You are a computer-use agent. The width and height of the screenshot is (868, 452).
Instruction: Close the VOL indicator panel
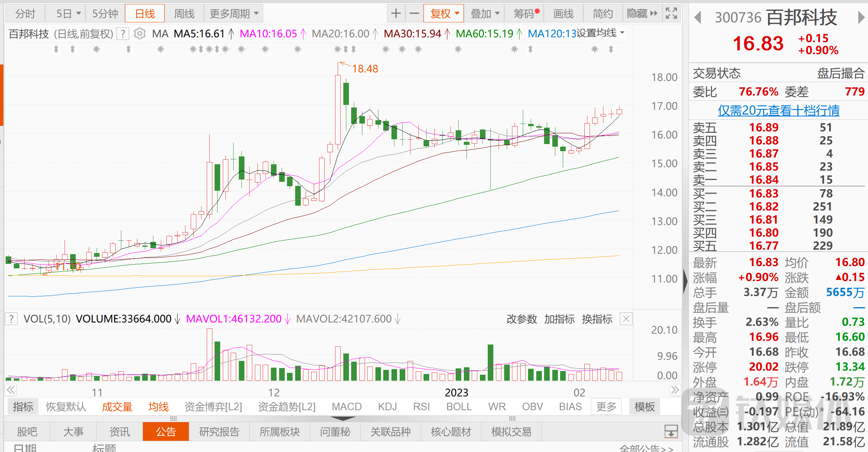click(x=626, y=319)
